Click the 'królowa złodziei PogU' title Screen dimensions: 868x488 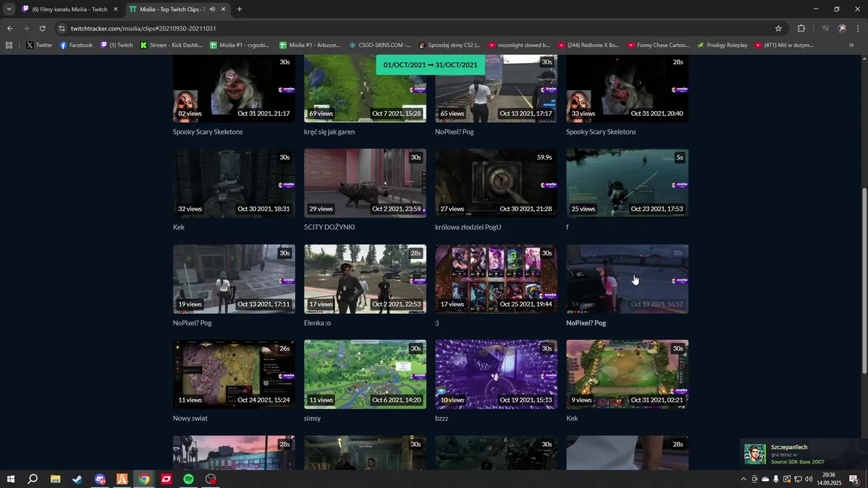click(469, 227)
